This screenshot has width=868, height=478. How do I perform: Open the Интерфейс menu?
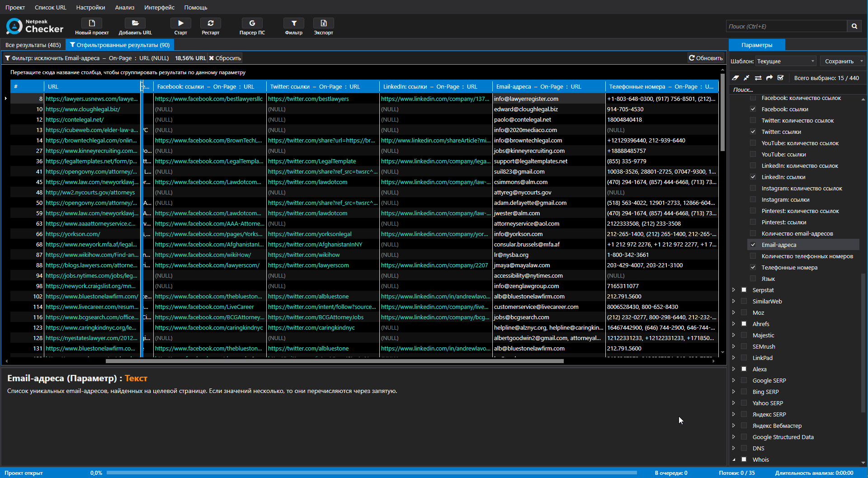tap(159, 7)
